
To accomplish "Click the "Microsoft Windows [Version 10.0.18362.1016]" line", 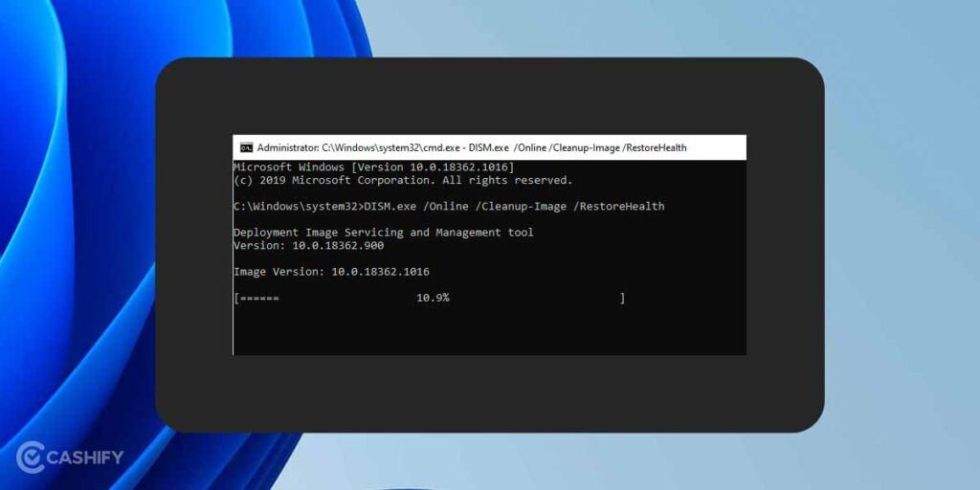I will (x=374, y=167).
